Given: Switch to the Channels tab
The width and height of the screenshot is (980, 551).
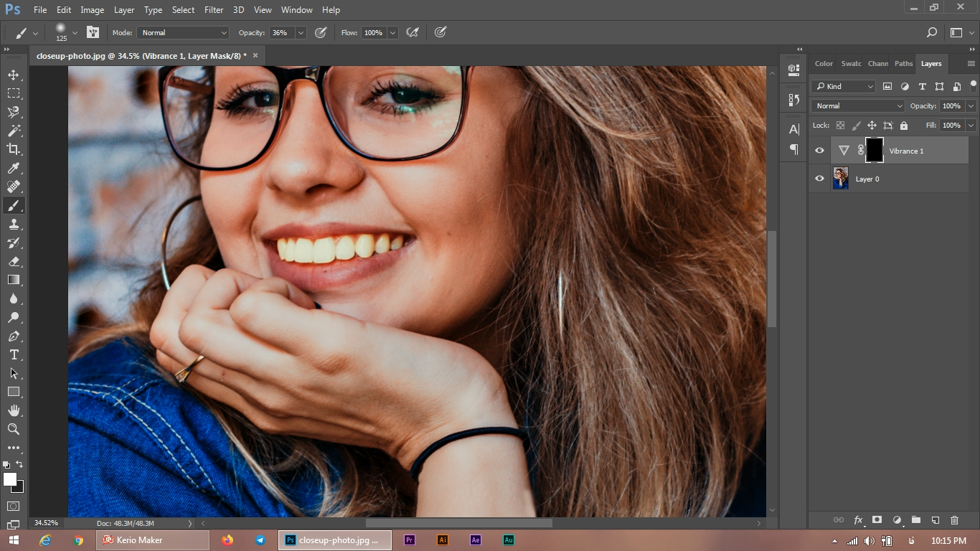Looking at the screenshot, I should (877, 63).
